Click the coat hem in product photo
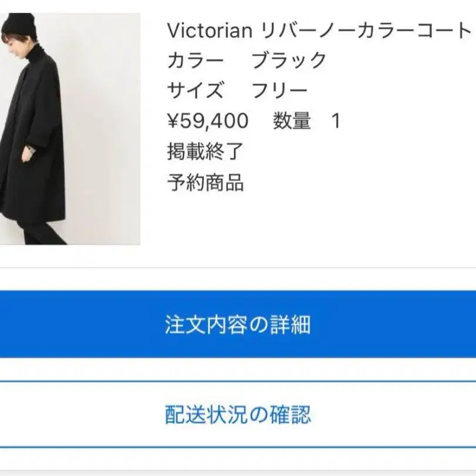Viewport: 476px width, 476px height. (x=33, y=215)
